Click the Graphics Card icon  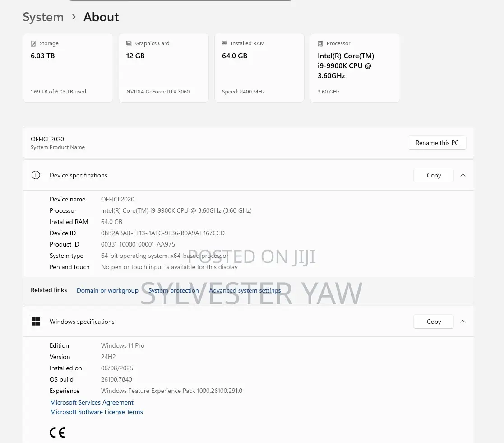(x=129, y=43)
